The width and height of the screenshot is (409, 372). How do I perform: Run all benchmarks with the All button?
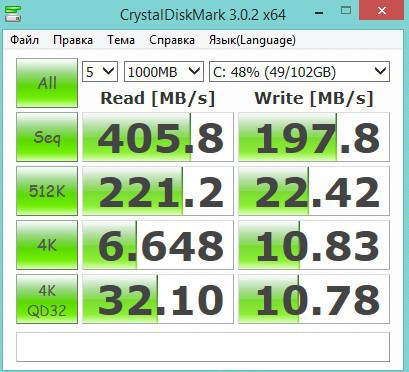pos(47,83)
